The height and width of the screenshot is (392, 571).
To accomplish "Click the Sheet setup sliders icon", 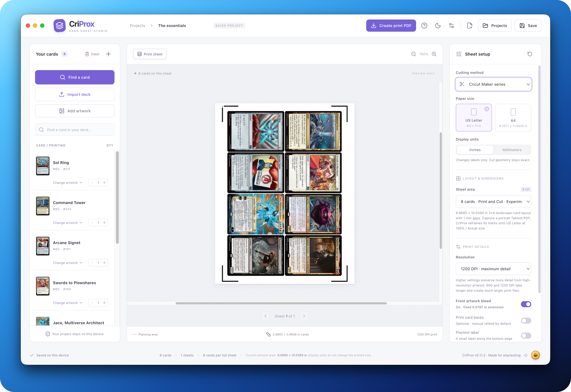I will point(459,54).
